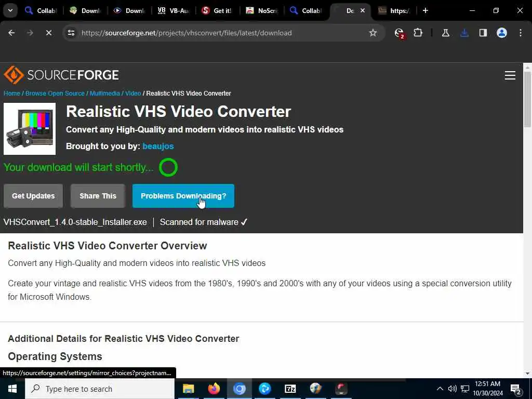
Task: Click Realistic VHS Video Converter Overview heading
Action: point(107,246)
